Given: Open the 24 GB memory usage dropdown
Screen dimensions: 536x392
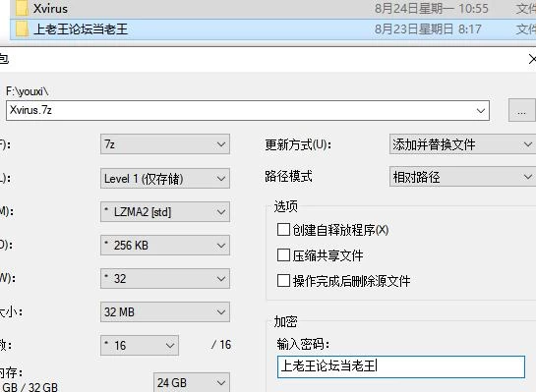Looking at the screenshot, I should 192,382.
